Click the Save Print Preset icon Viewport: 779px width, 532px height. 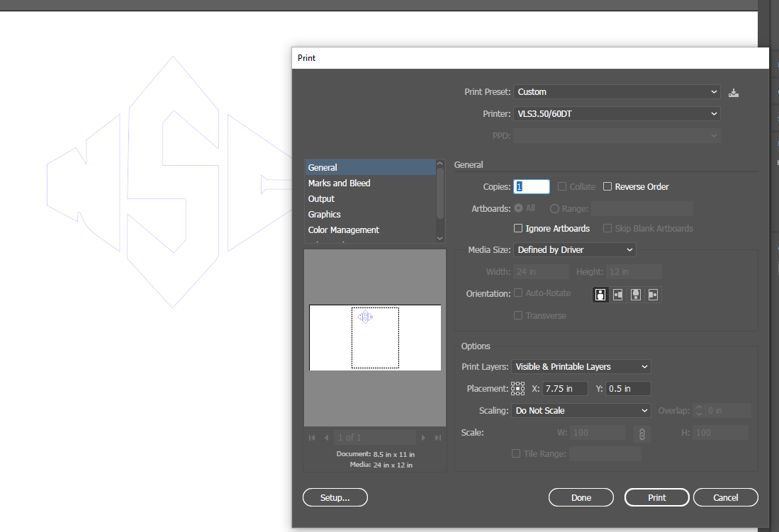click(734, 91)
